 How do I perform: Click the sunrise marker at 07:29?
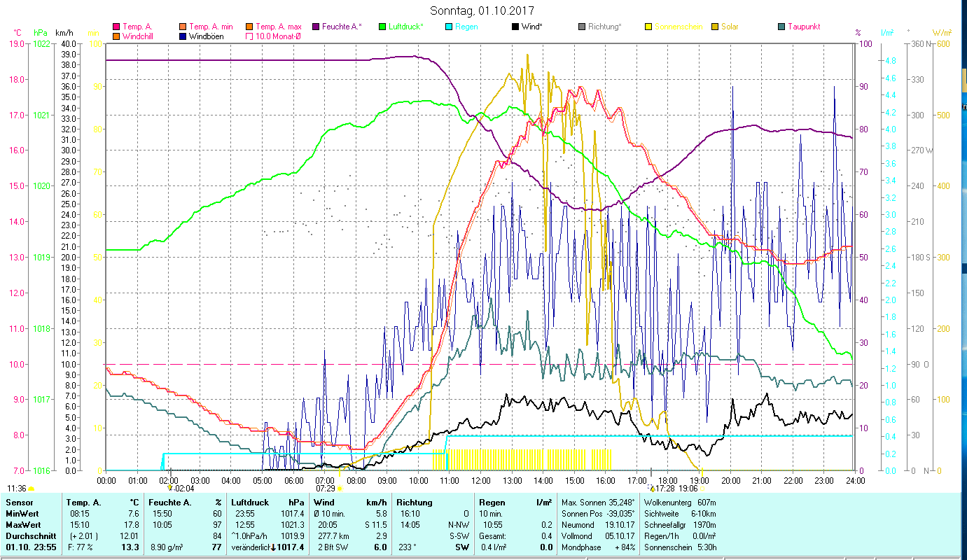point(340,489)
